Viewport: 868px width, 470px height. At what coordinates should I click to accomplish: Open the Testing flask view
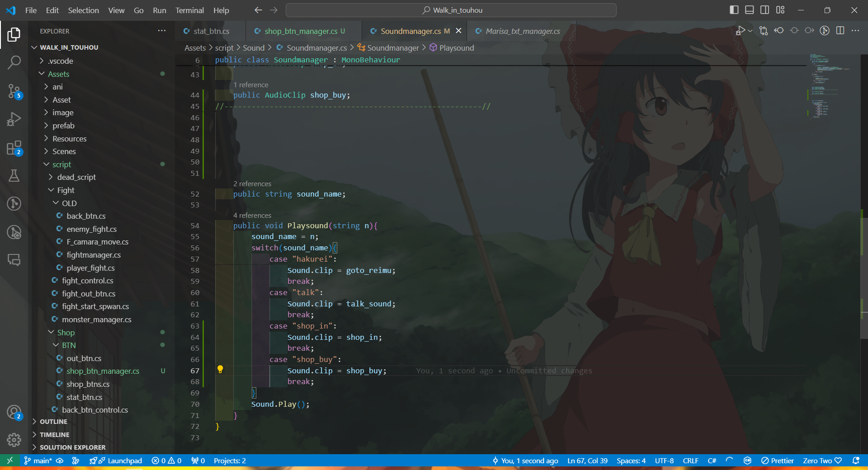[x=14, y=176]
